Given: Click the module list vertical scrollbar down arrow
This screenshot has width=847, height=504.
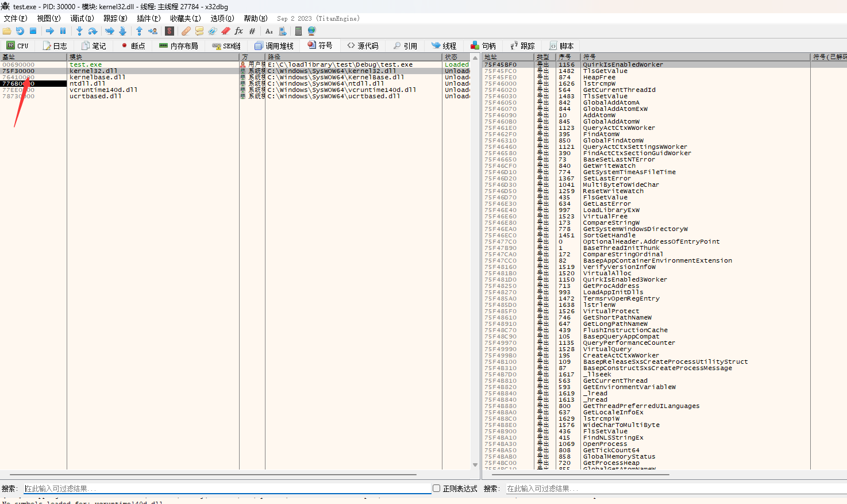Looking at the screenshot, I should pos(475,465).
